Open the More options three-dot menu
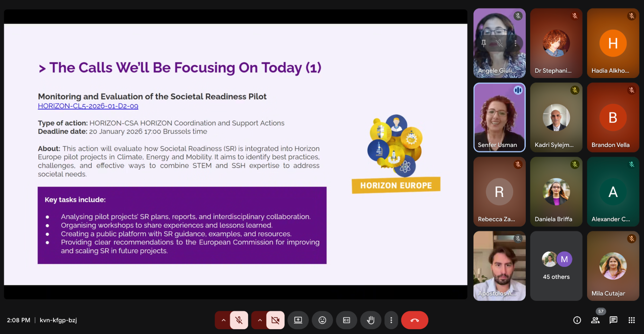This screenshot has height=334, width=644. pyautogui.click(x=391, y=320)
